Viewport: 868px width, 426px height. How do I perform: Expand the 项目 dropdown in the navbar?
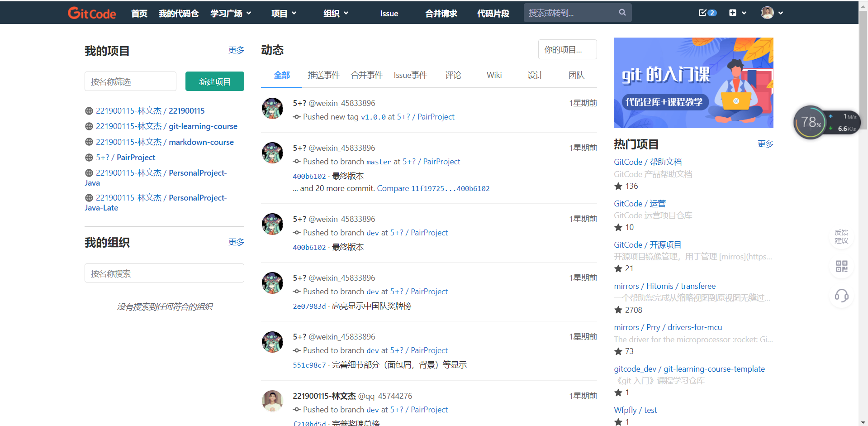284,14
